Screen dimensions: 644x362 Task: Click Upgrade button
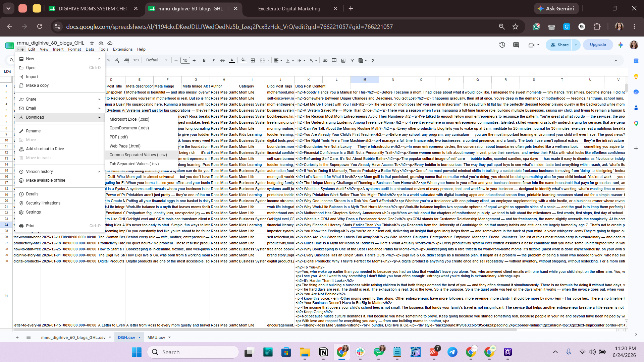[x=598, y=45]
